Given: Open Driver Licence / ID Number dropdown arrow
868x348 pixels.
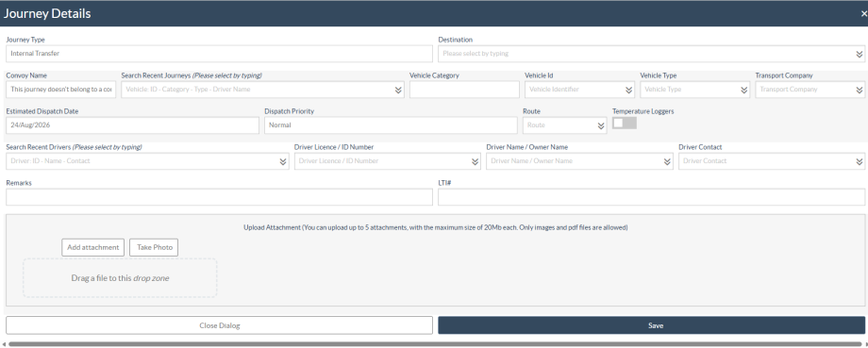Looking at the screenshot, I should click(x=475, y=161).
